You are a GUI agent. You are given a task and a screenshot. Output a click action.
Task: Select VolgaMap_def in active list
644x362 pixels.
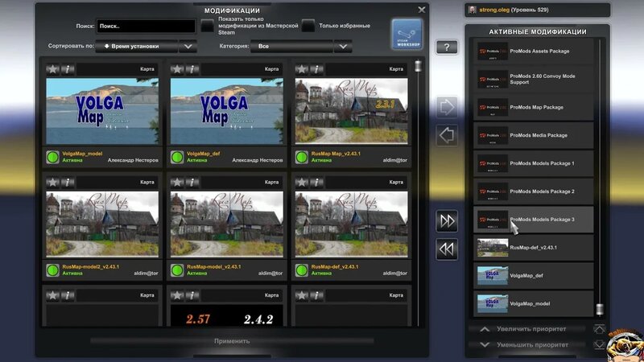[x=534, y=275]
